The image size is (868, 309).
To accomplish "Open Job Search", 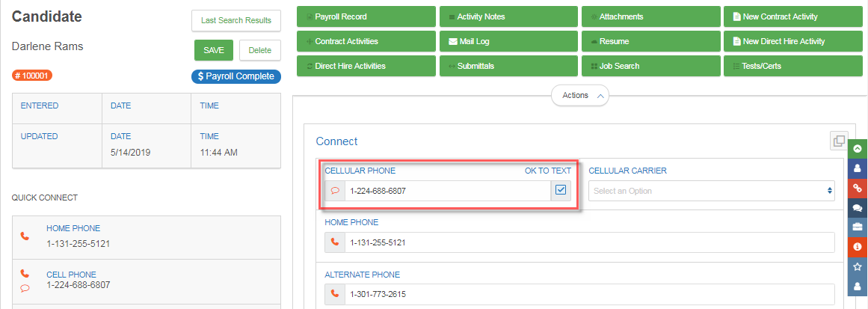I will coord(651,66).
